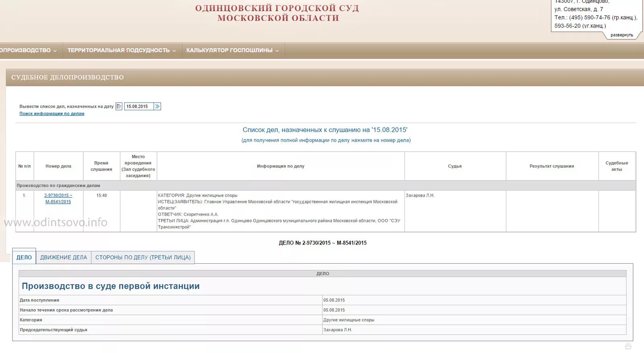Image resolution: width=644 pixels, height=353 pixels.
Task: Click judge 'Захарова Л.Н.' in hearing table
Action: [420, 195]
